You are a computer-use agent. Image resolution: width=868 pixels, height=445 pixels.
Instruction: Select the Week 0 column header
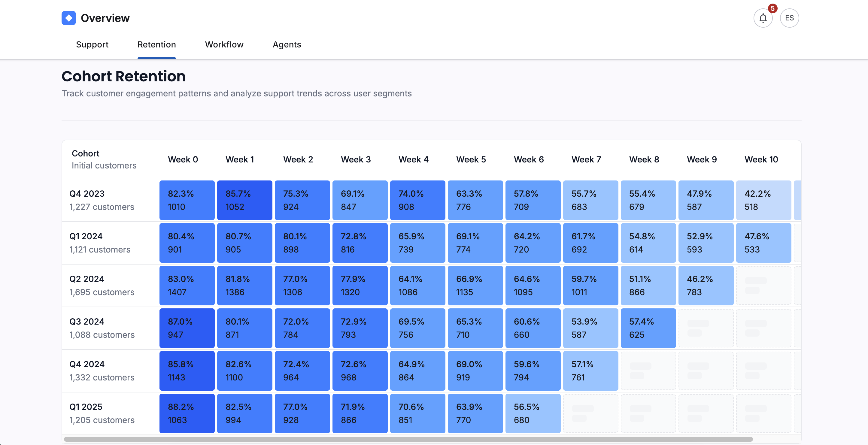(x=183, y=159)
